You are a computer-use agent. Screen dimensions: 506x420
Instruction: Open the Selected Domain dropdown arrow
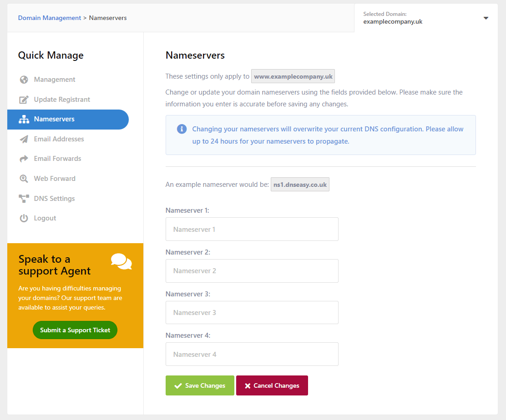(x=486, y=18)
